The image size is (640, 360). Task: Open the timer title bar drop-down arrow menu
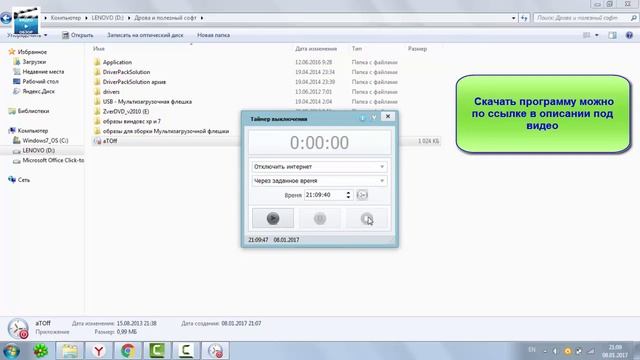point(373,118)
